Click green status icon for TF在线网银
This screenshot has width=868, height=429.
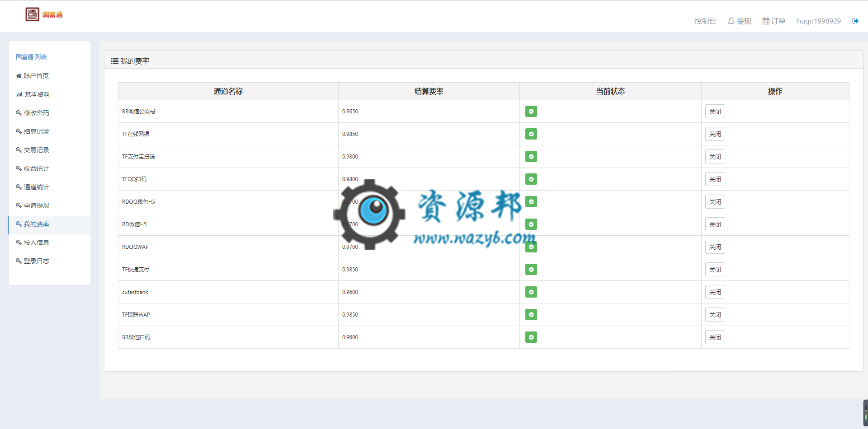[x=531, y=134]
